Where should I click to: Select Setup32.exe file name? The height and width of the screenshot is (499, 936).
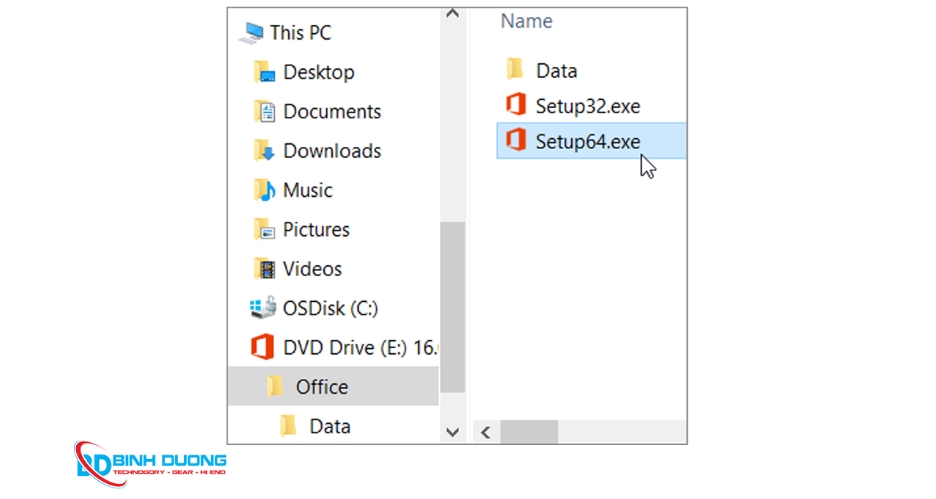tap(588, 106)
